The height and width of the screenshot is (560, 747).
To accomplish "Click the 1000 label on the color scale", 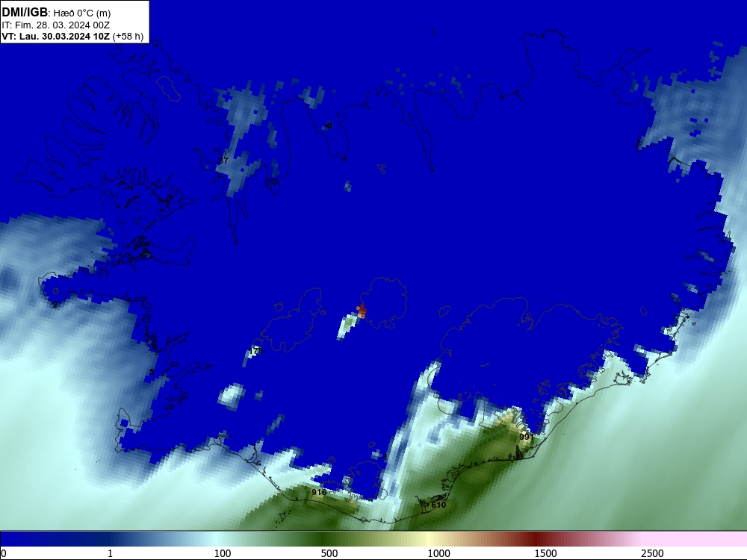I will coord(438,553).
